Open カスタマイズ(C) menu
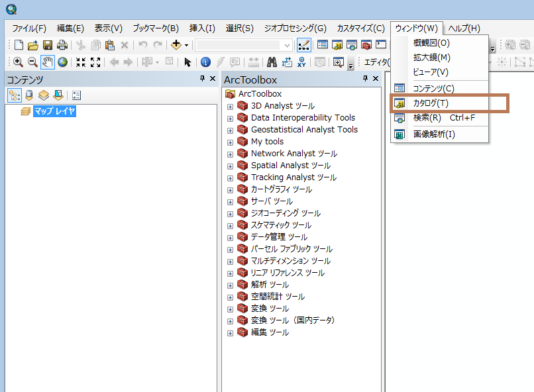The width and height of the screenshot is (534, 392). tap(360, 28)
